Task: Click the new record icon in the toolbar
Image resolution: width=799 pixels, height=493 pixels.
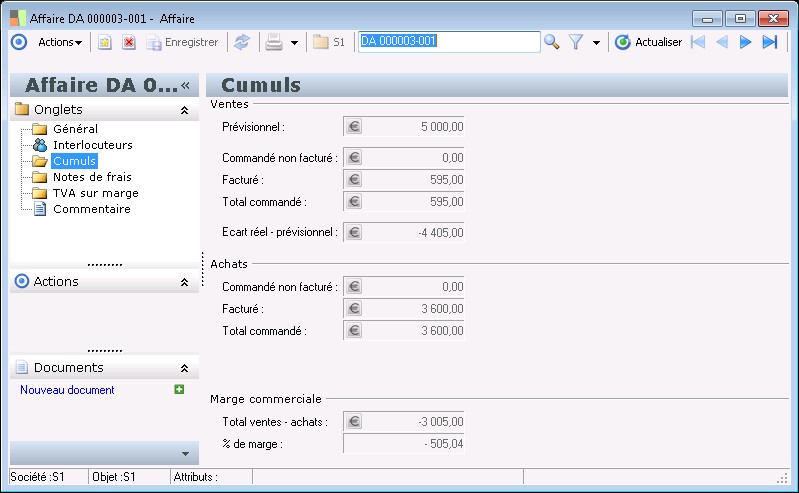Action: pos(104,42)
